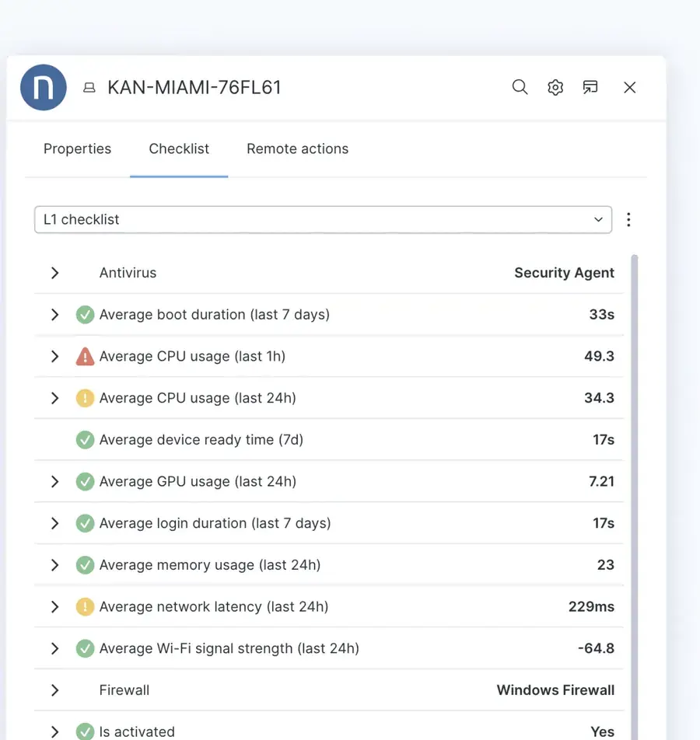Open settings via the gear icon
Screen dimensions: 700x740
coord(555,87)
